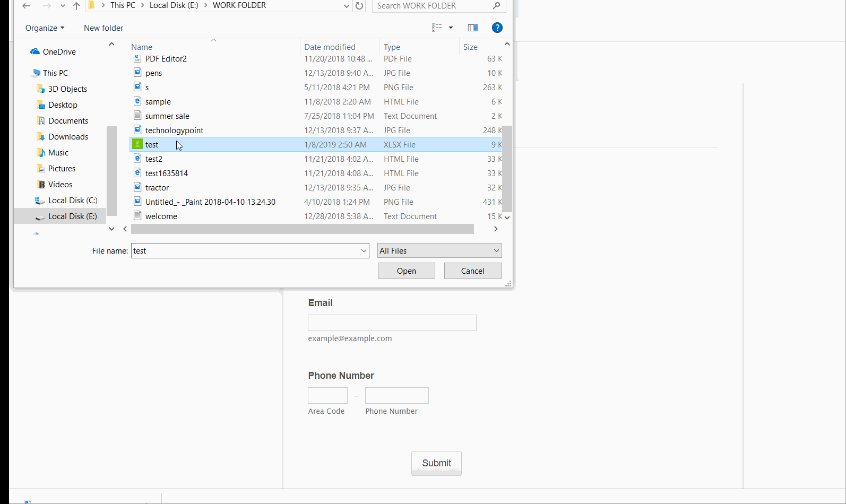Click the 3D Objects folder icon
Screen dimensions: 846x504
click(41, 89)
